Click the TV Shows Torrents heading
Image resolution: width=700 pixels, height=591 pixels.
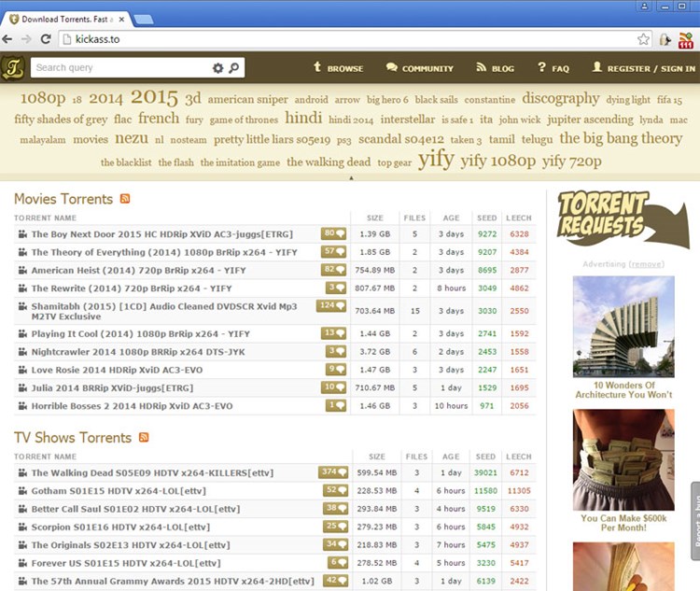click(73, 437)
